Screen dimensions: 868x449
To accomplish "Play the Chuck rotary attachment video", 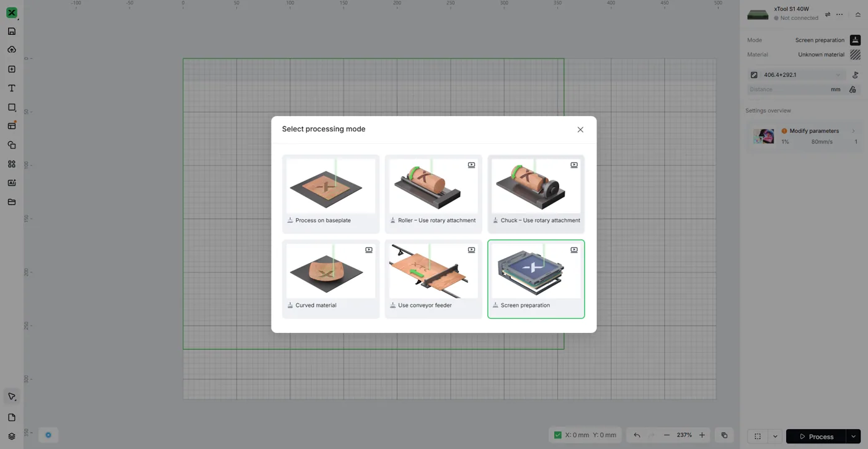I will tap(574, 165).
